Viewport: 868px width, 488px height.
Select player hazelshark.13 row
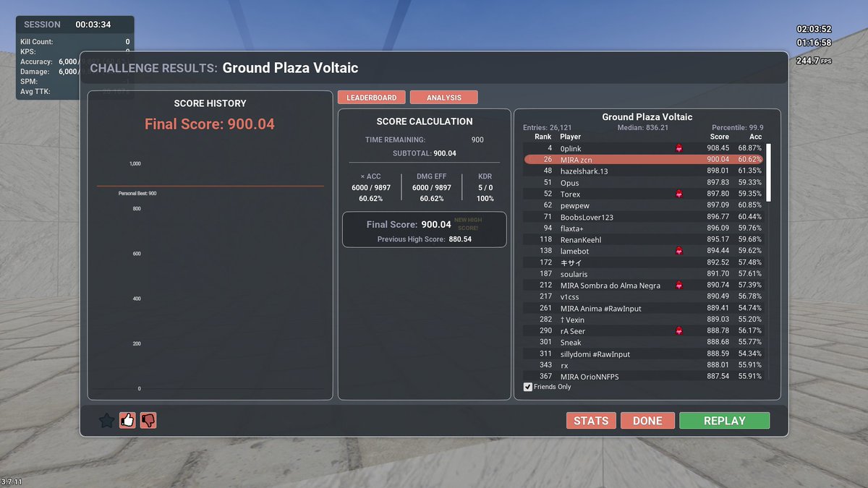644,171
